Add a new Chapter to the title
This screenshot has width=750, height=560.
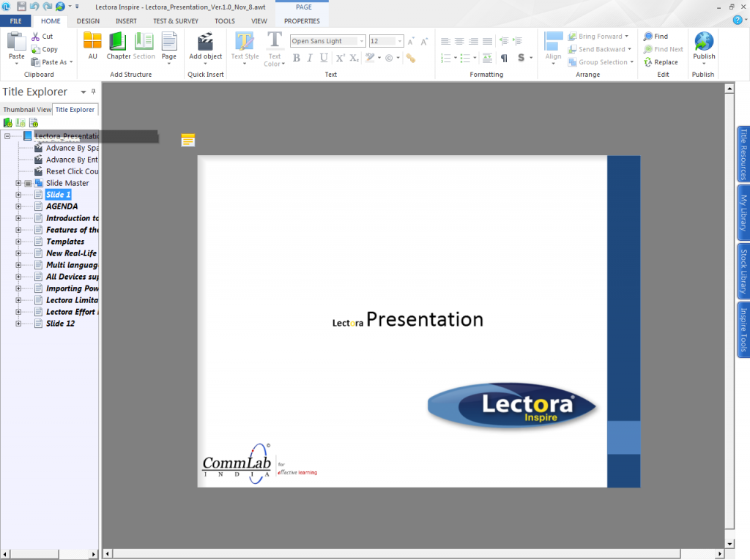[118, 43]
